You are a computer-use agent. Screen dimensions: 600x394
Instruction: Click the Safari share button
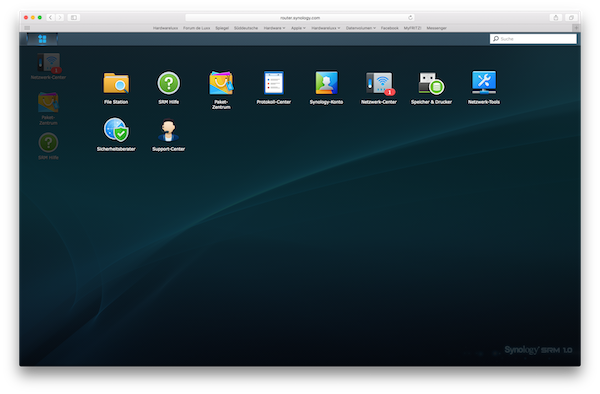(556, 18)
